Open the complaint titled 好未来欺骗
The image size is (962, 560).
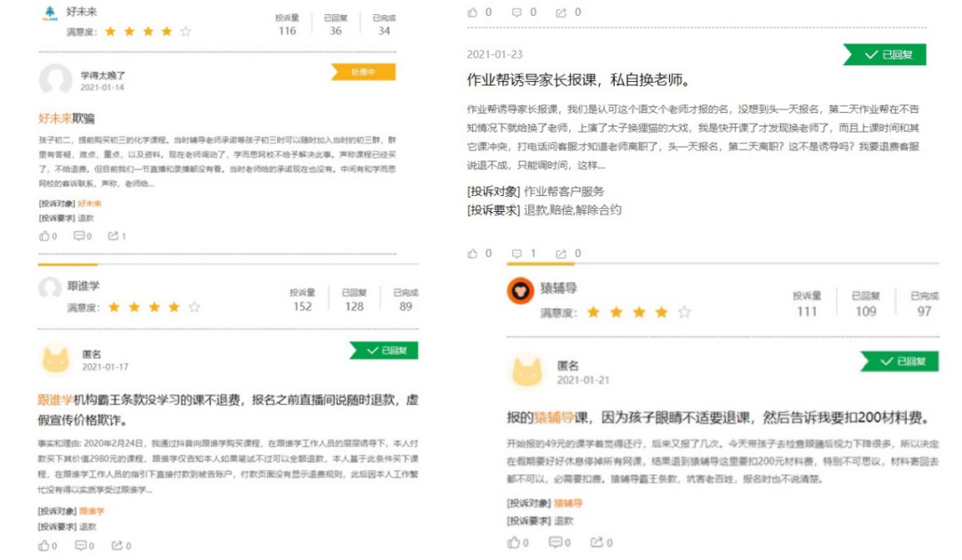point(66,118)
